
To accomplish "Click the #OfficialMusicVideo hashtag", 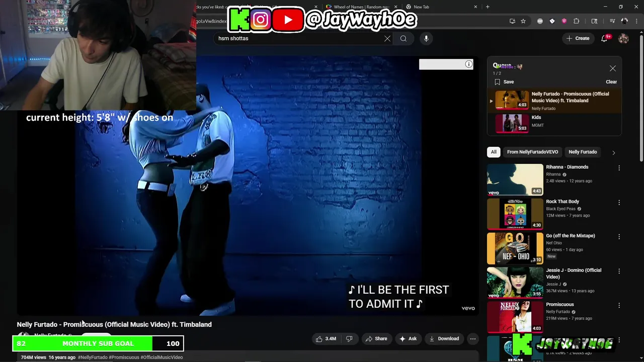I will (162, 357).
